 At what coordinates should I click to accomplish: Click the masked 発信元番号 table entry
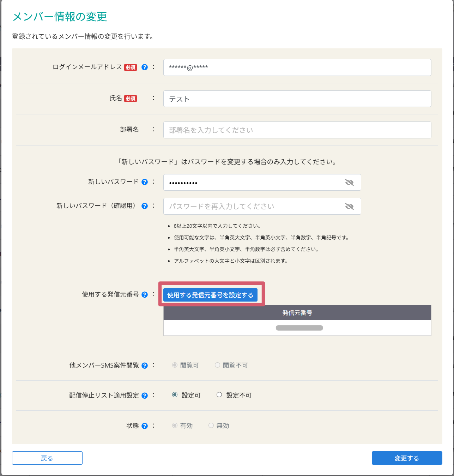pyautogui.click(x=299, y=328)
